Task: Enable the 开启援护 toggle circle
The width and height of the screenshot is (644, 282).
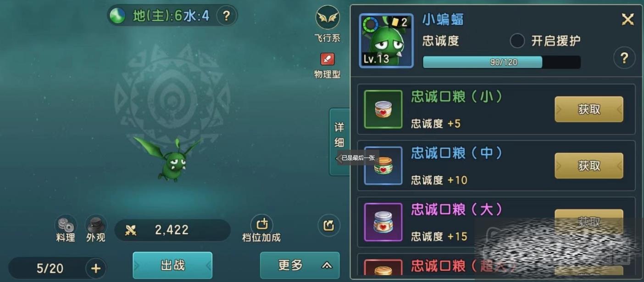Action: [517, 40]
